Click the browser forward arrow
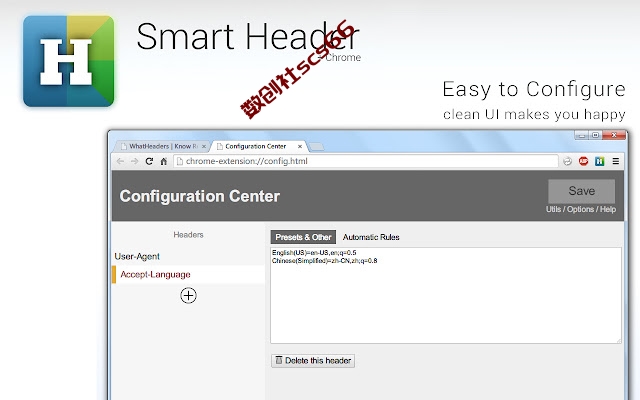The image size is (640, 400). 134,161
